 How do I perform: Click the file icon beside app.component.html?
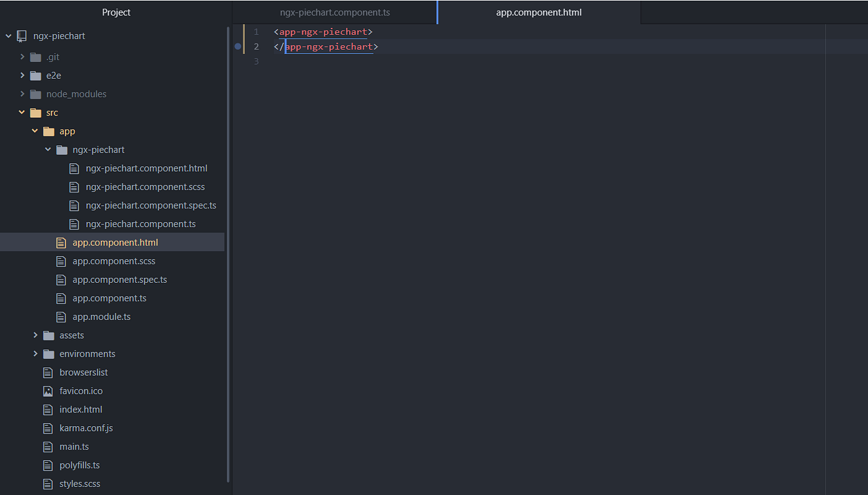[x=61, y=242]
